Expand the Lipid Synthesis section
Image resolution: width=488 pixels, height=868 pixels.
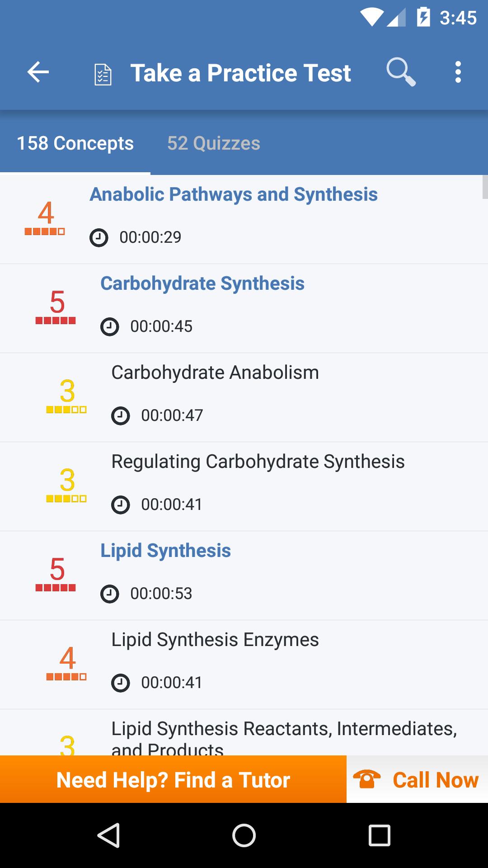[166, 551]
